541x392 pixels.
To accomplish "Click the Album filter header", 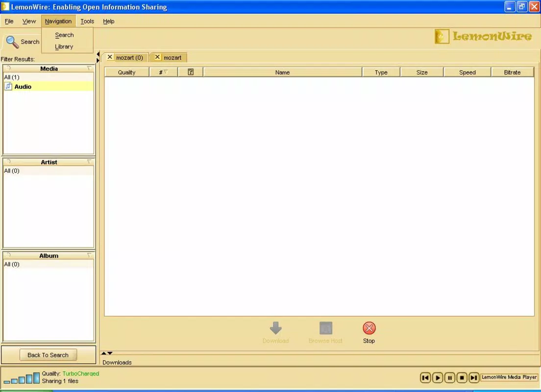I will pyautogui.click(x=49, y=255).
